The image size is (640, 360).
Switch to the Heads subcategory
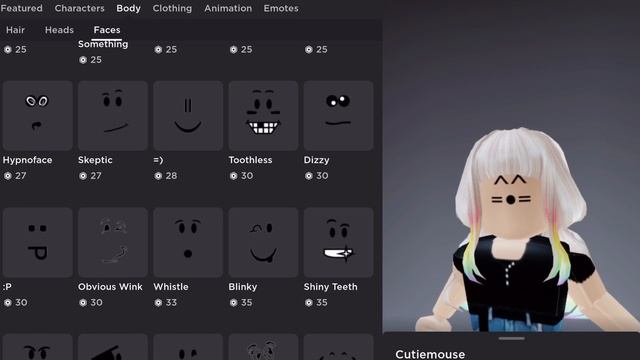(59, 30)
